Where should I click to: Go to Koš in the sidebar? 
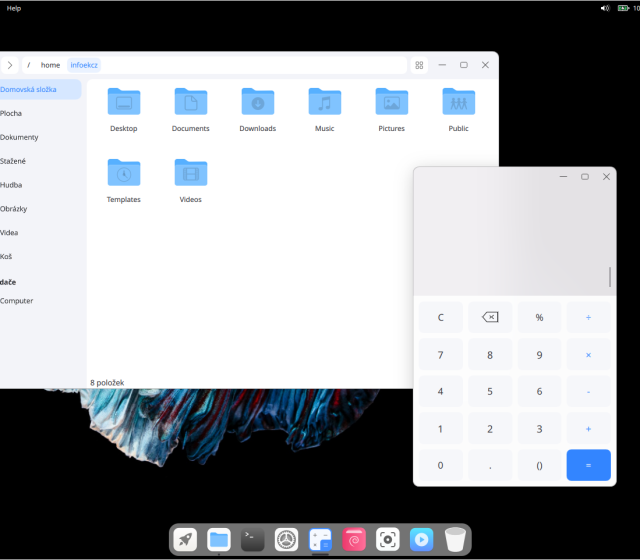click(7, 256)
